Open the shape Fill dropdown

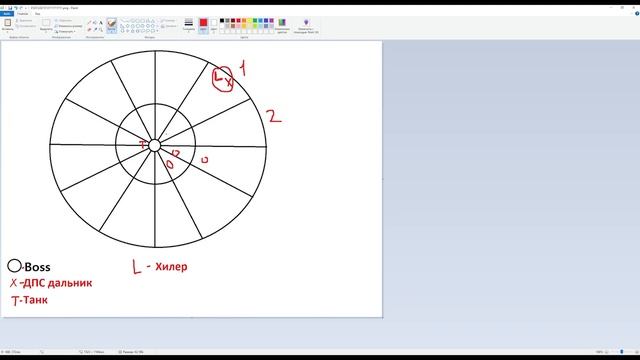coord(169,26)
